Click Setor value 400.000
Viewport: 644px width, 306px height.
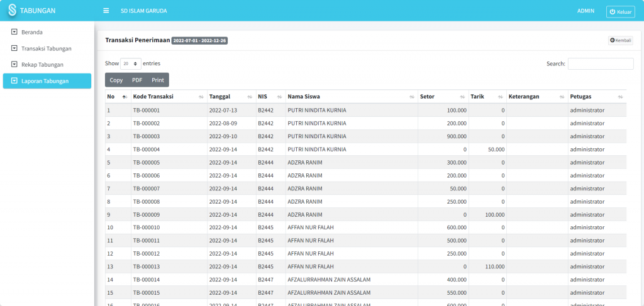[x=457, y=280]
